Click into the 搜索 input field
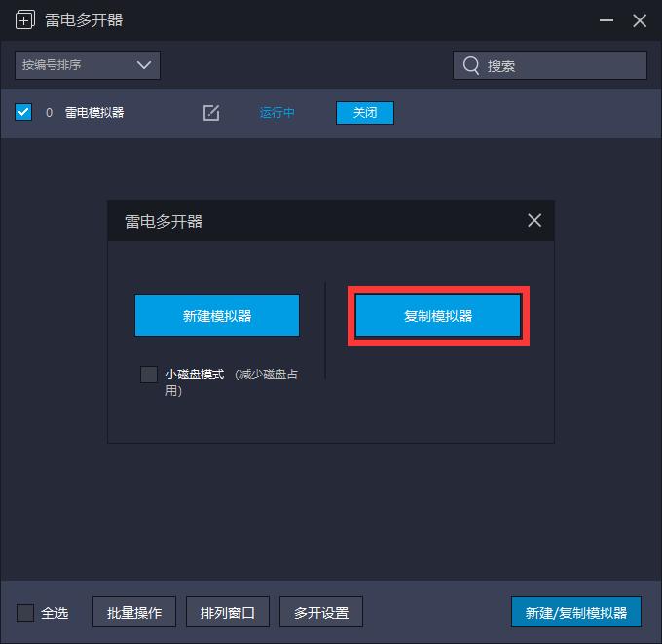The height and width of the screenshot is (644, 662). tap(550, 65)
